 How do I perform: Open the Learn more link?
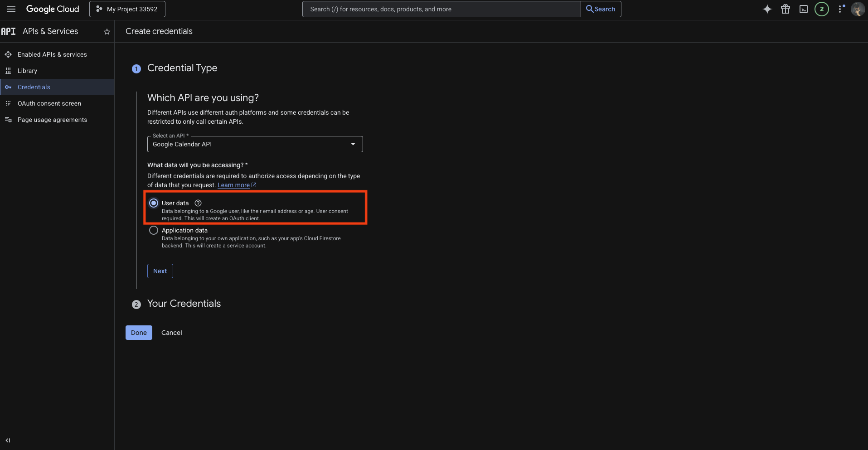coord(233,185)
